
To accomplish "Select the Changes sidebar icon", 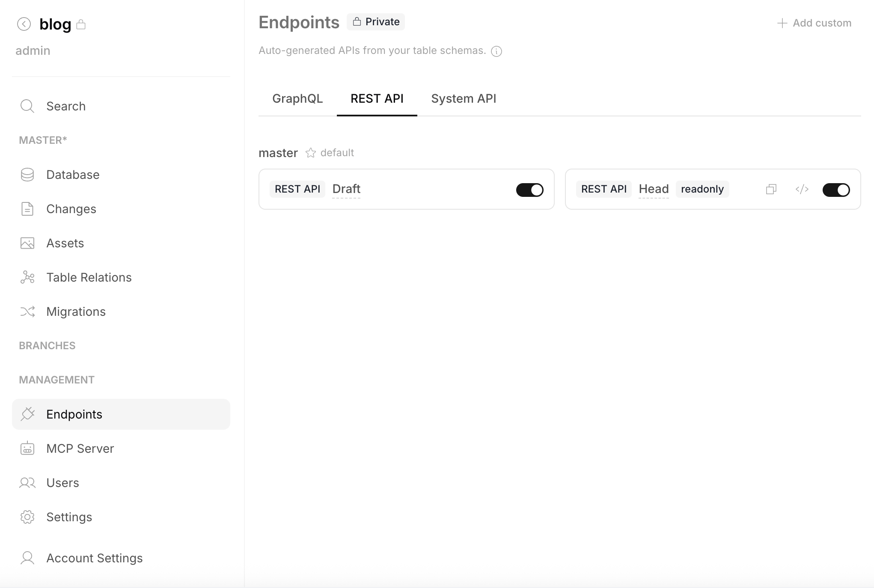I will coord(71,209).
